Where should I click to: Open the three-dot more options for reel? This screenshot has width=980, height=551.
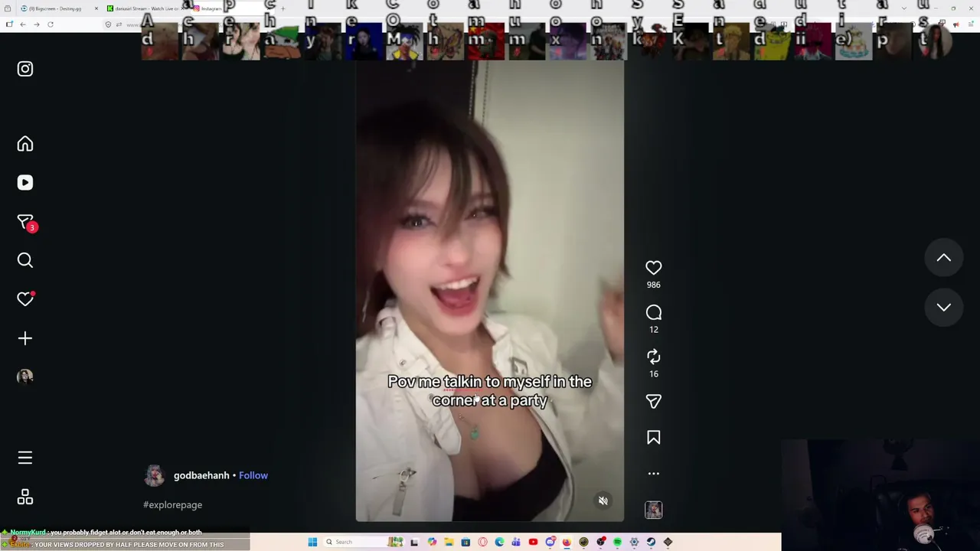[x=653, y=474]
